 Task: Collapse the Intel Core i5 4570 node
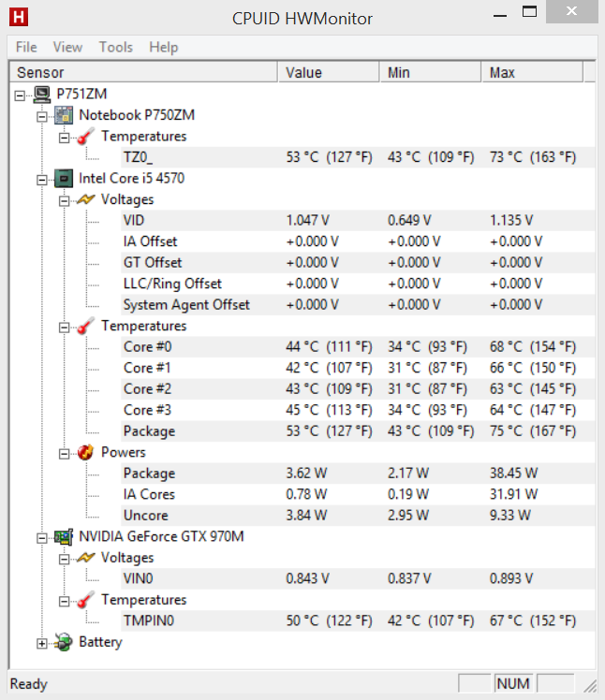[42, 180]
